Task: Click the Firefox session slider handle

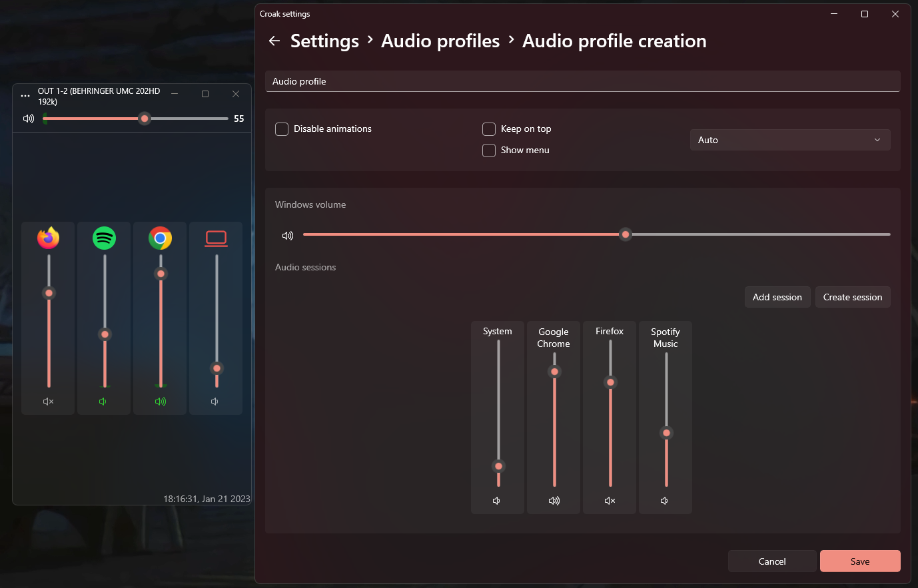Action: pos(610,382)
